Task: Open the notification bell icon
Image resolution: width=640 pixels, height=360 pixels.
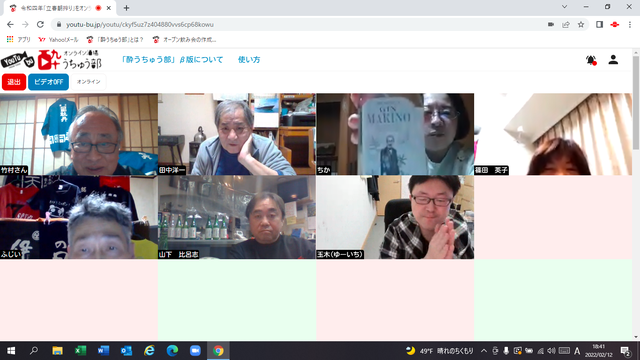Action: click(591, 60)
